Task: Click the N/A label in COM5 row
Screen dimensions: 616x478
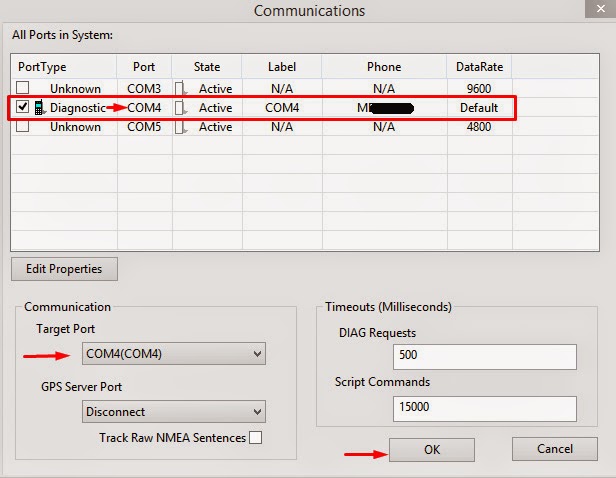Action: pyautogui.click(x=282, y=127)
